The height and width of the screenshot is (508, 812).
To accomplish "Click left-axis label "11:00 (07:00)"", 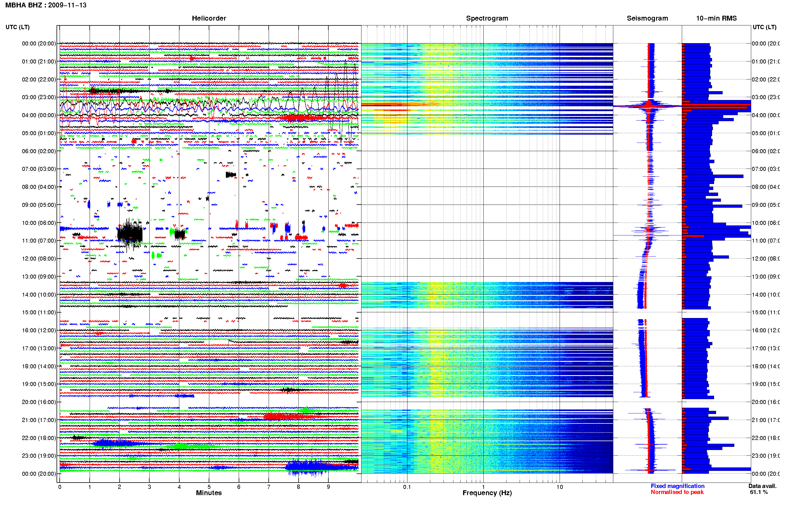I will click(39, 241).
